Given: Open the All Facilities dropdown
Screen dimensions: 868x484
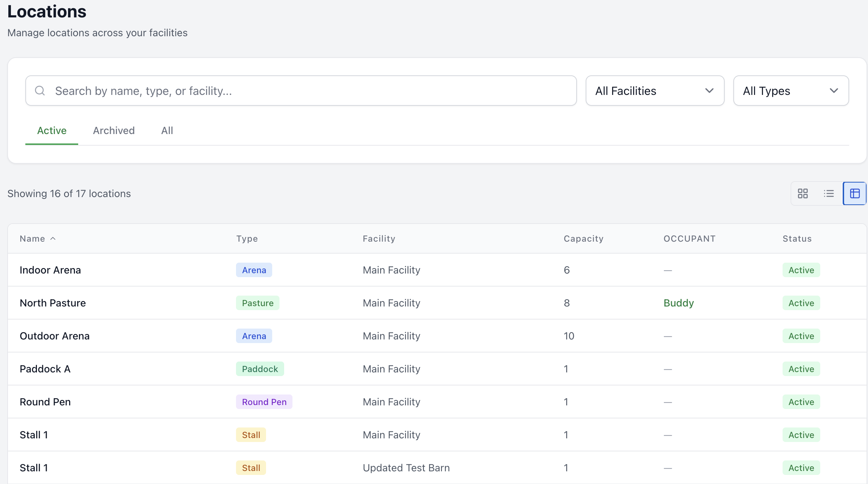Looking at the screenshot, I should click(654, 91).
